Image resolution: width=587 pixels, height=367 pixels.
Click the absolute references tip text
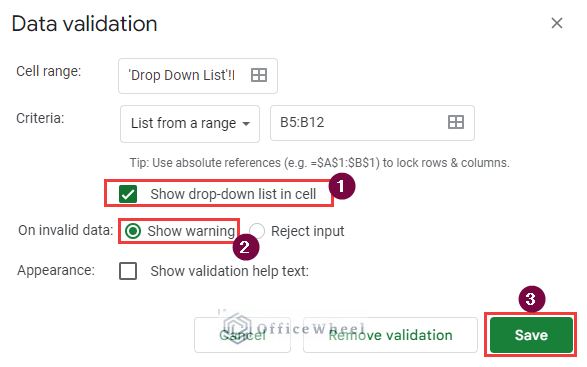click(x=319, y=163)
